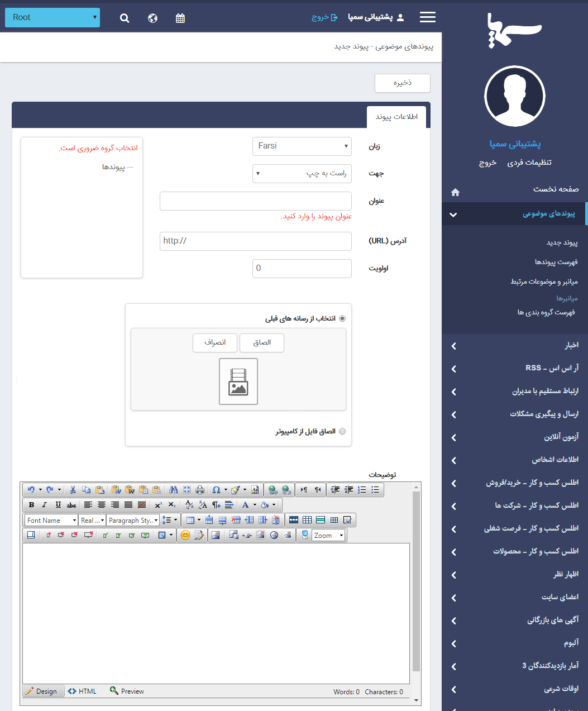Insert an emoticon using the smiley icon
Image resolution: width=588 pixels, height=711 pixels.
coord(185,535)
